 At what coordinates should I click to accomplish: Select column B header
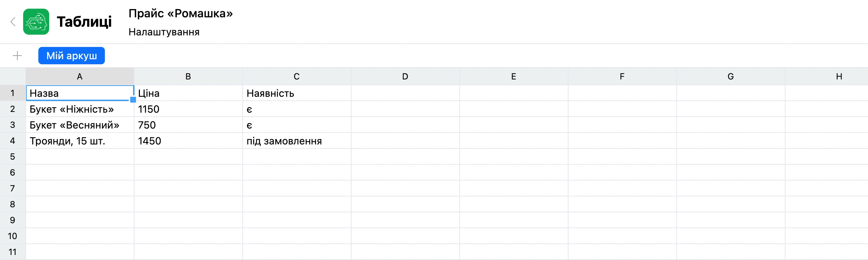188,77
